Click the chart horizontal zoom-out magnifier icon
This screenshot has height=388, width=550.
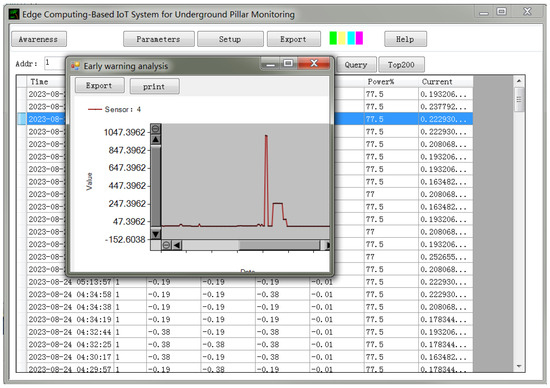[167, 245]
